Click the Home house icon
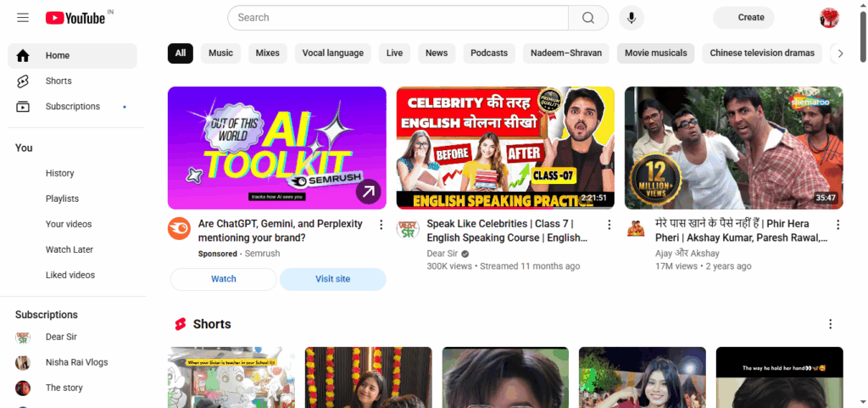The height and width of the screenshot is (408, 868). pos(23,55)
